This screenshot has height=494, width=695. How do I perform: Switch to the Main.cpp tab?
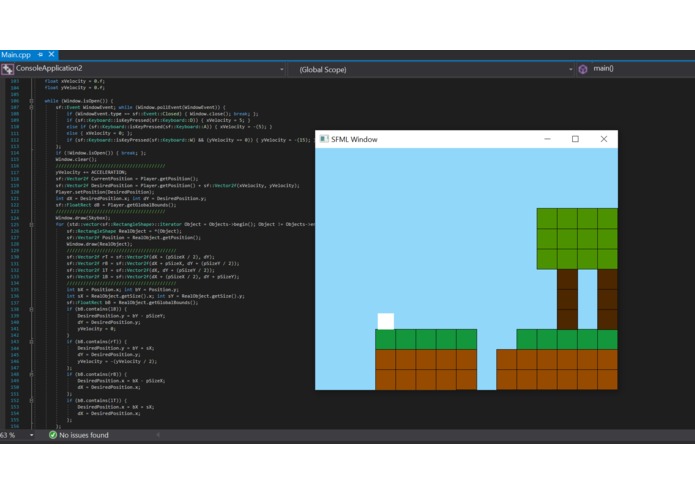pyautogui.click(x=16, y=55)
